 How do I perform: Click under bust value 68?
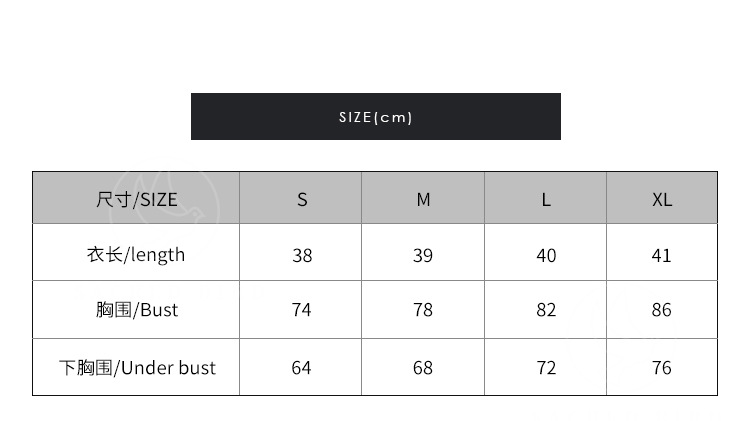pos(423,368)
